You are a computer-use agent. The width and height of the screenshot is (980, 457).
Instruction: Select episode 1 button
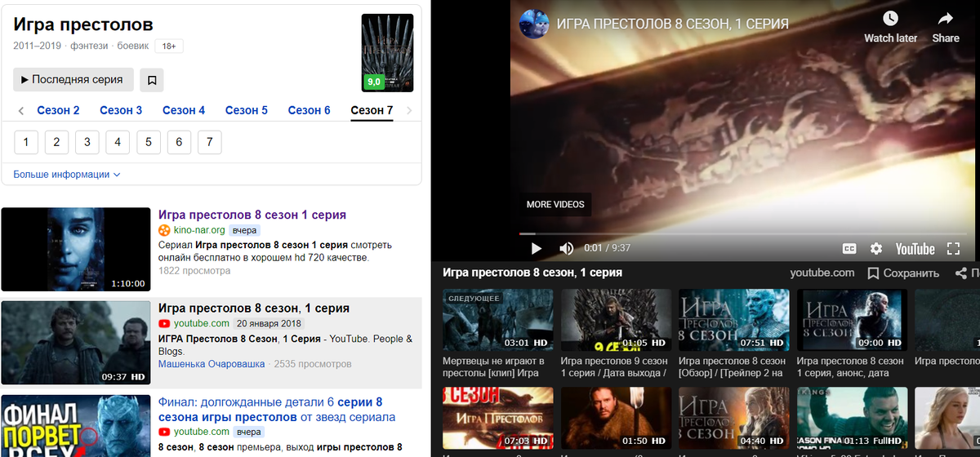[26, 142]
